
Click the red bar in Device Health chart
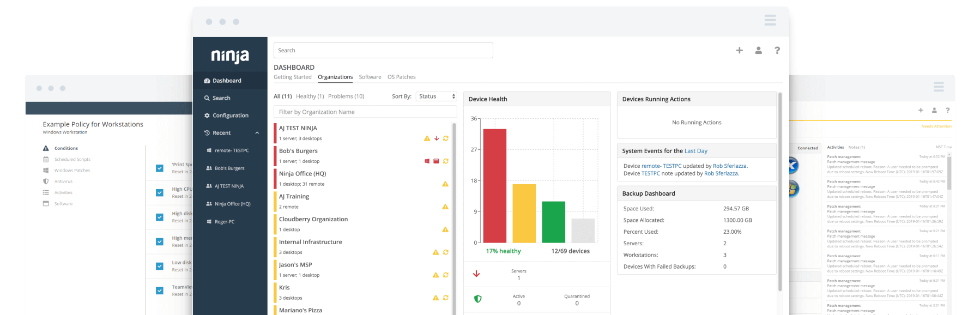(494, 185)
